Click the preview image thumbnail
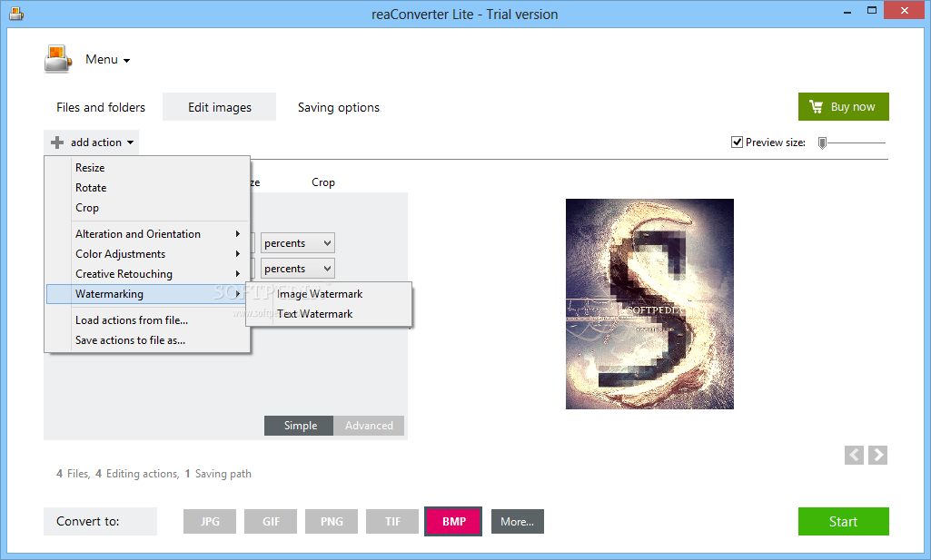 pyautogui.click(x=649, y=304)
